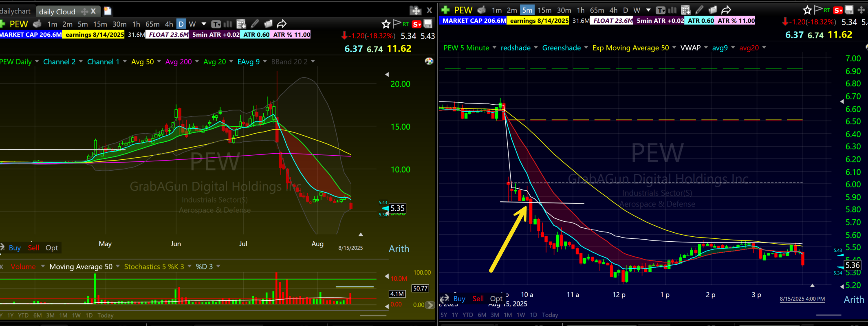868x326 pixels.
Task: Click PEW symbol field on daily chart
Action: point(19,24)
